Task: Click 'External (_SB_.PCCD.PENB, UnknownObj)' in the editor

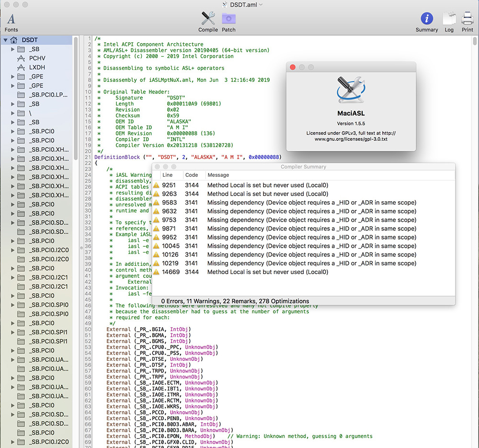Action: [x=162, y=418]
